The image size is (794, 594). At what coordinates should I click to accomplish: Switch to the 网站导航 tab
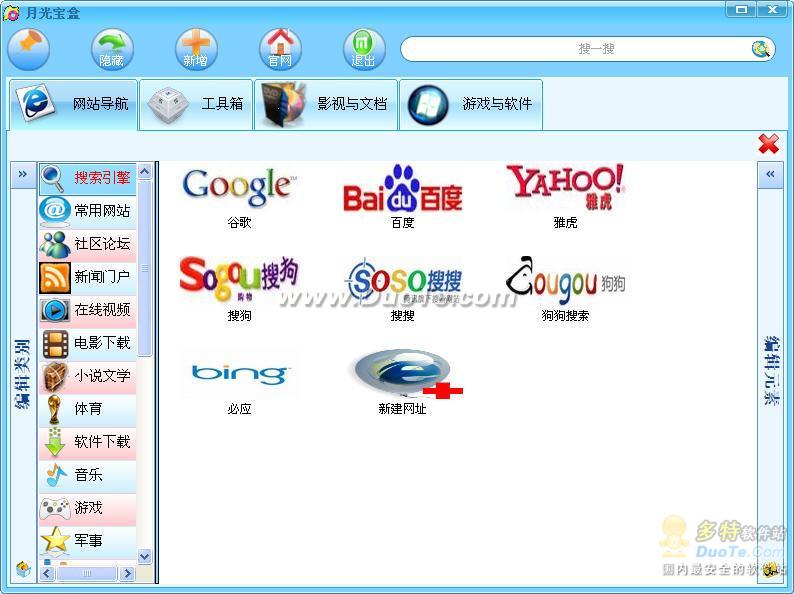click(x=73, y=104)
